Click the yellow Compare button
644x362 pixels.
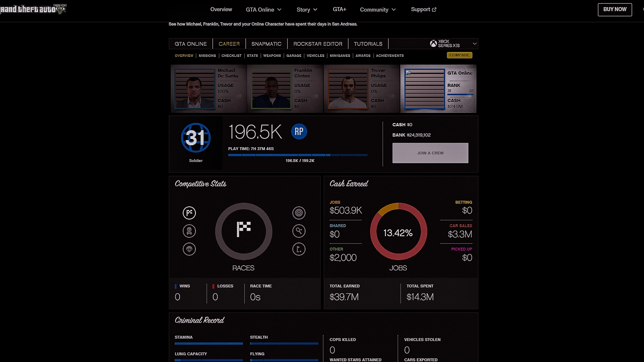(459, 55)
